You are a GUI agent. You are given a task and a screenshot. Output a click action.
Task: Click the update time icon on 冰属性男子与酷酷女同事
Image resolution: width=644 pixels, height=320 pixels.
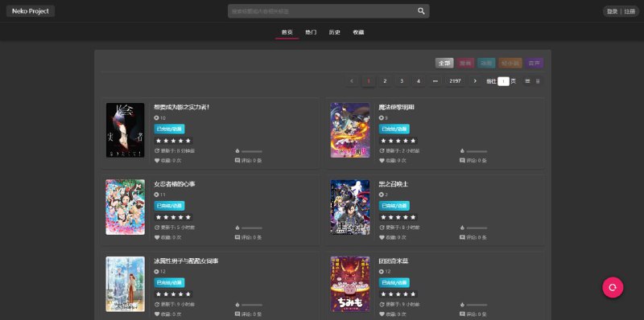click(156, 305)
